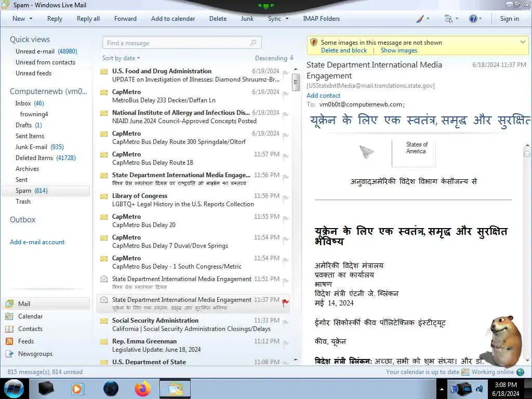532x399 pixels.
Task: Toggle flag on U.S. Food and Drug Administration message
Action: coord(286,73)
